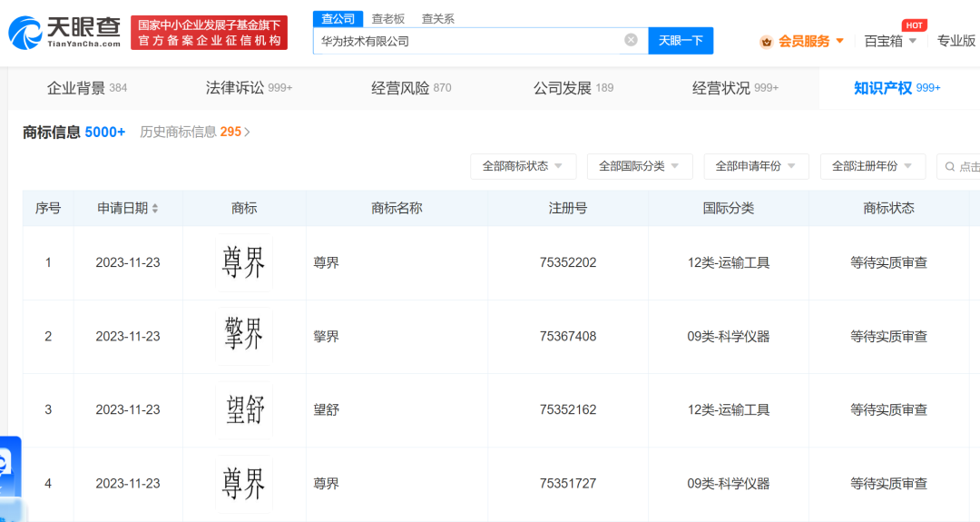The width and height of the screenshot is (980, 522).
Task: Open the 会员服务 dropdown menu
Action: [810, 41]
